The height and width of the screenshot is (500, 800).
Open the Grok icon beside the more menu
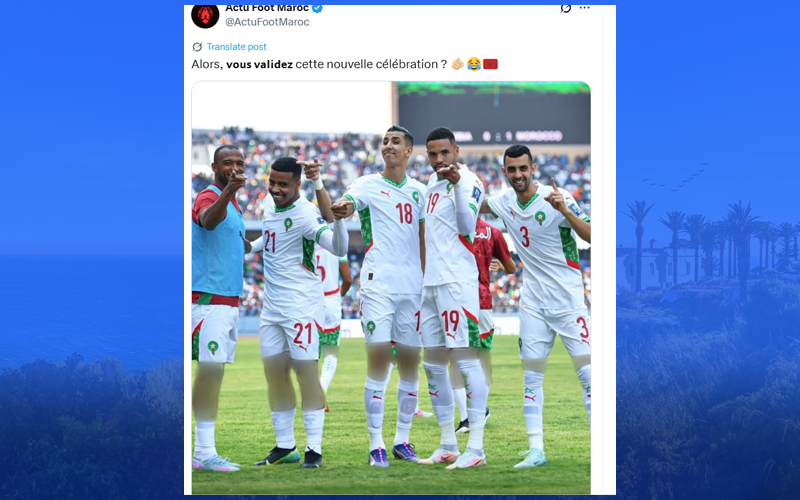tap(565, 8)
